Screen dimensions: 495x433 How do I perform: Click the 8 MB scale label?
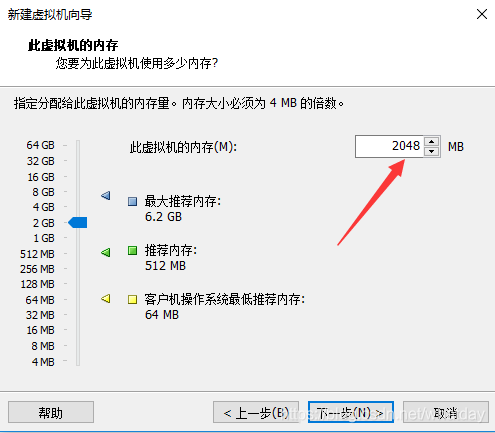43,346
